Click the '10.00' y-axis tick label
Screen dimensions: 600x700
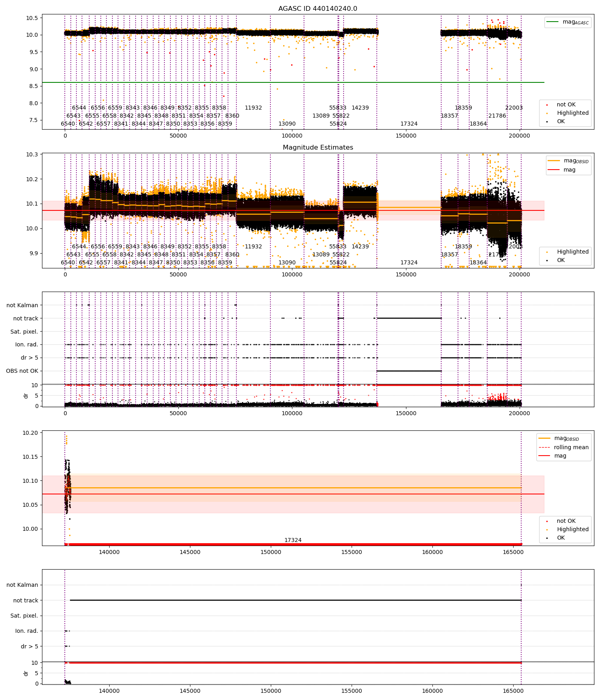pyautogui.click(x=30, y=529)
